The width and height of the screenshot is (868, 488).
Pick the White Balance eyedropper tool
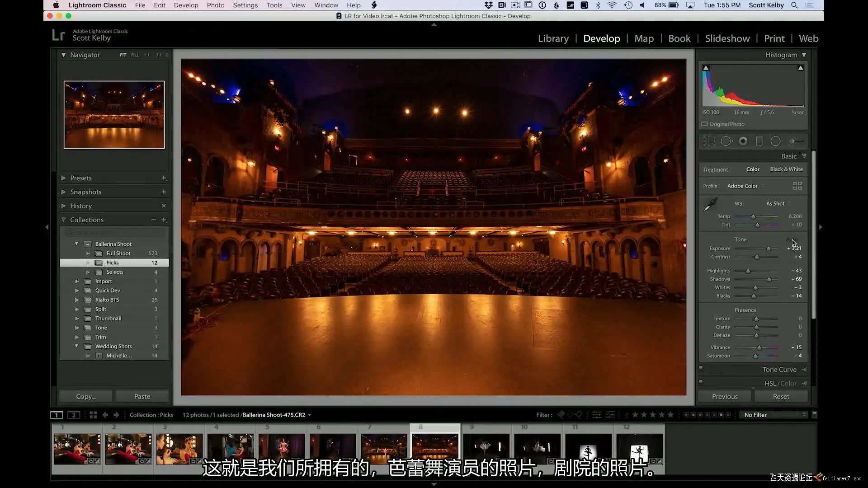pyautogui.click(x=710, y=205)
